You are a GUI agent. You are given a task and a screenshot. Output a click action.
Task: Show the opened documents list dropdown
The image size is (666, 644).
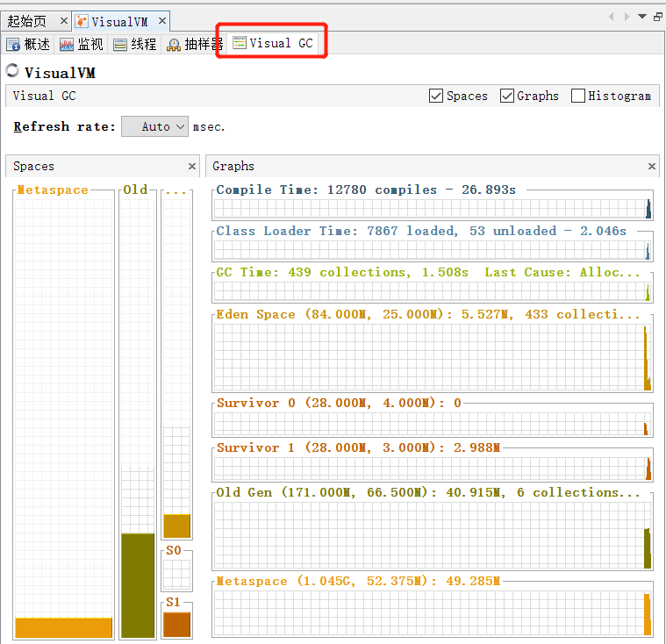(x=642, y=17)
